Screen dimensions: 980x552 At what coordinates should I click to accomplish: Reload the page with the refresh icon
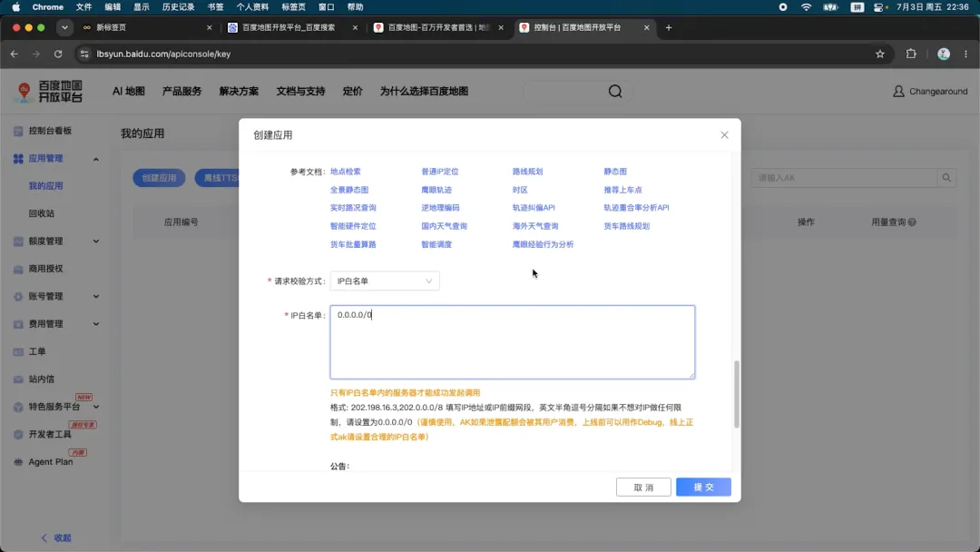tap(57, 54)
